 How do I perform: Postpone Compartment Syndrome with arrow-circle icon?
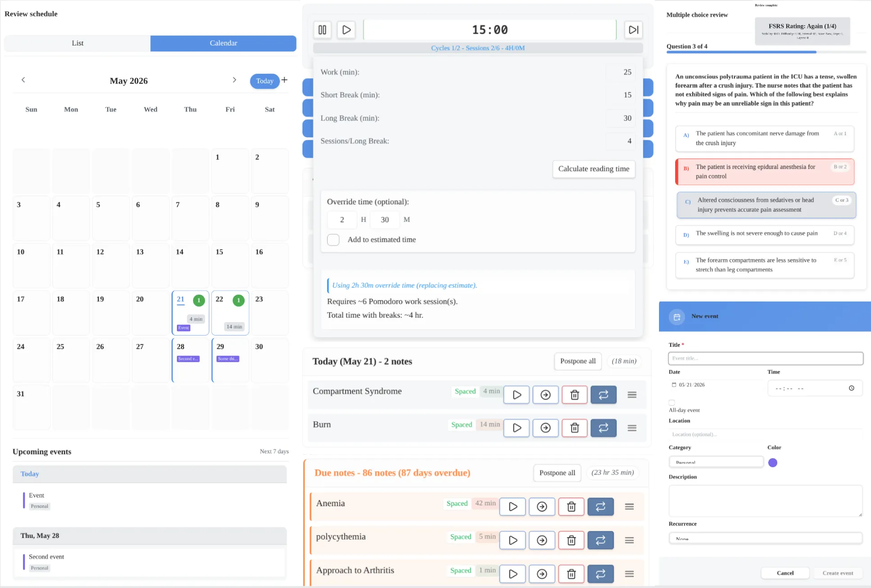546,395
